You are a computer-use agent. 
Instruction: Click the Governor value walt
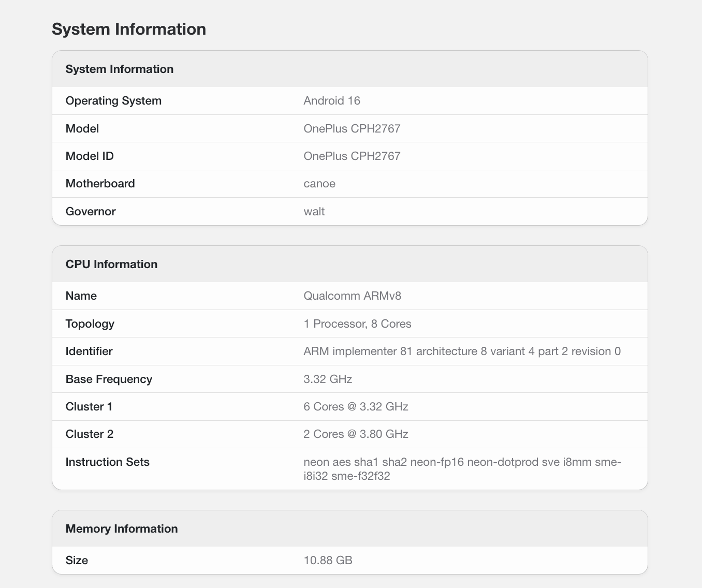[314, 212]
